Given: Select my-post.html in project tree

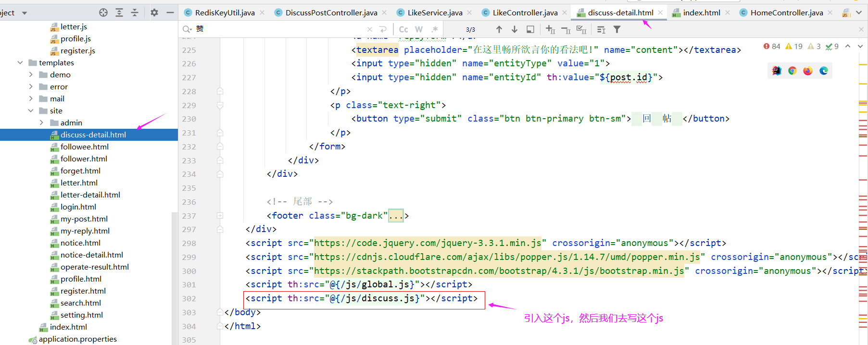Looking at the screenshot, I should coord(84,219).
